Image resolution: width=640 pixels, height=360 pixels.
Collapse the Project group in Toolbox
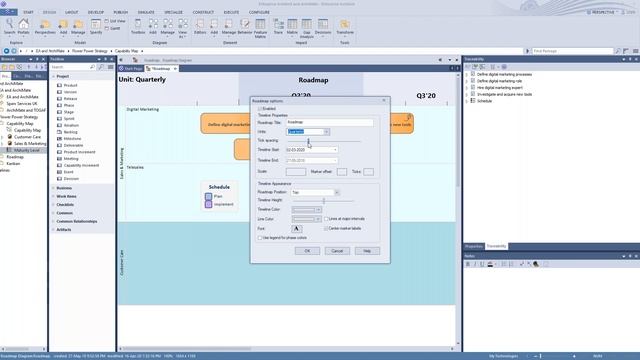(53, 77)
